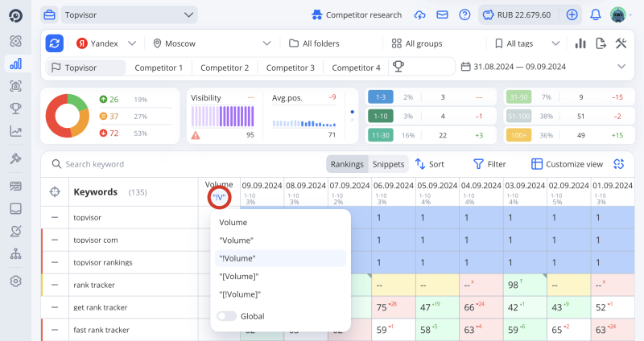The width and height of the screenshot is (644, 341).
Task: Click the help question mark icon
Action: [x=464, y=14]
